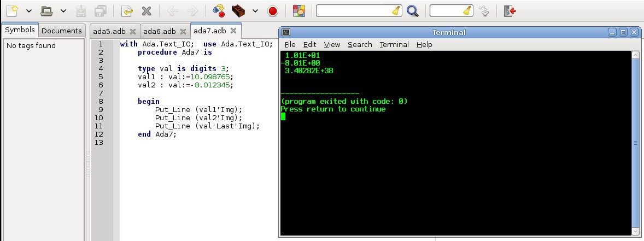Viewport: 644px width, 241px height.
Task: Open the Terminal window's File menu
Action: click(x=290, y=44)
